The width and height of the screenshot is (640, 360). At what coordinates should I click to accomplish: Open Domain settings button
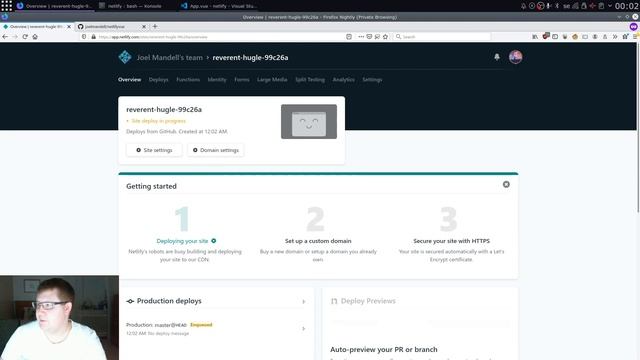pyautogui.click(x=216, y=150)
